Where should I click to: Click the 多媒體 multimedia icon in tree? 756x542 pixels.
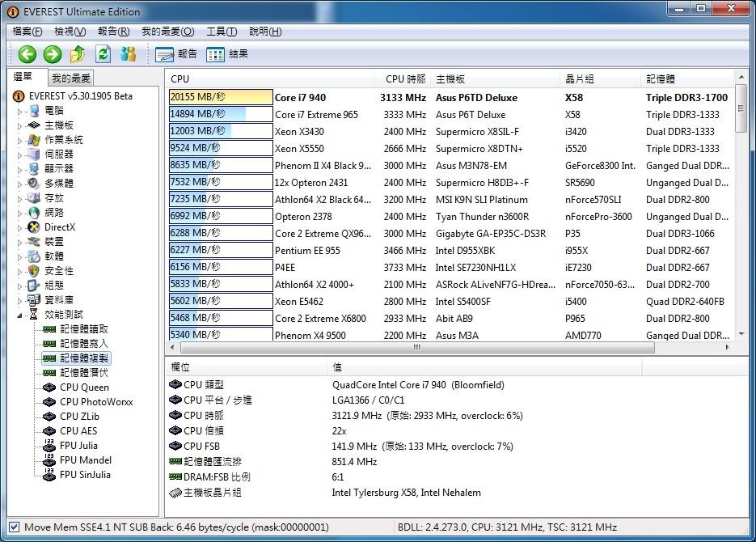coord(34,184)
